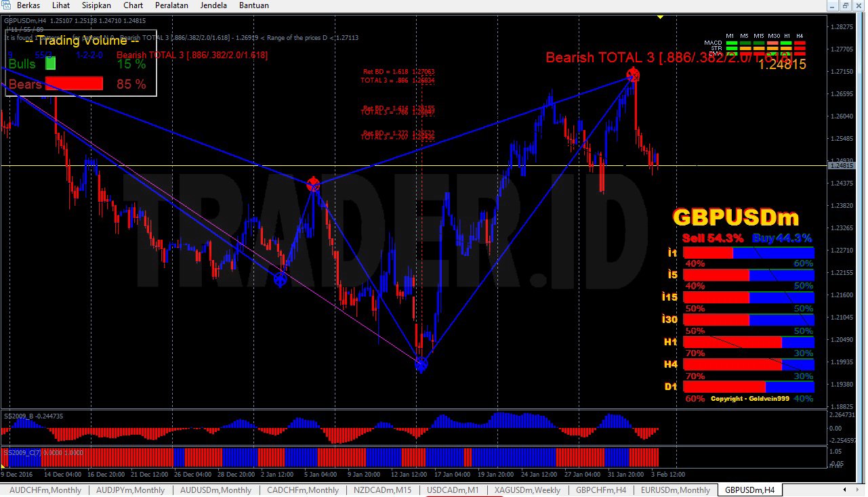Open the Peralatan menu
868x497 pixels.
tap(171, 5)
